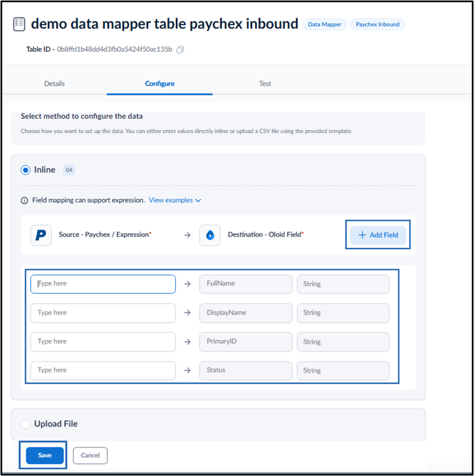
Task: Copy the Table ID with the copy icon
Action: click(180, 49)
